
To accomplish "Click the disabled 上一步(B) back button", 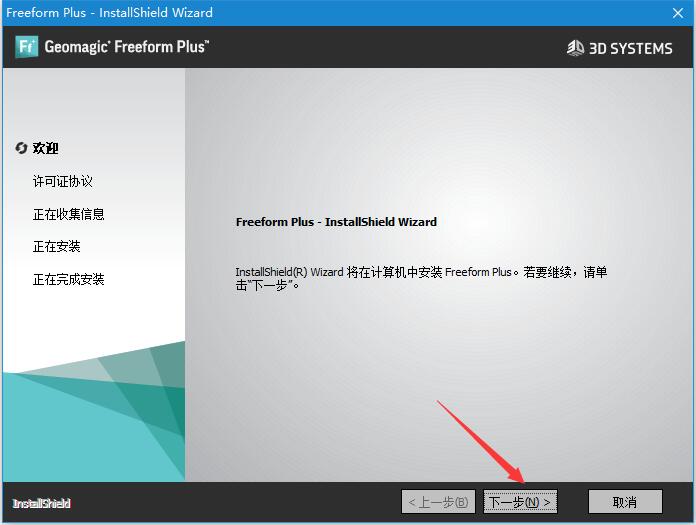I will click(438, 502).
